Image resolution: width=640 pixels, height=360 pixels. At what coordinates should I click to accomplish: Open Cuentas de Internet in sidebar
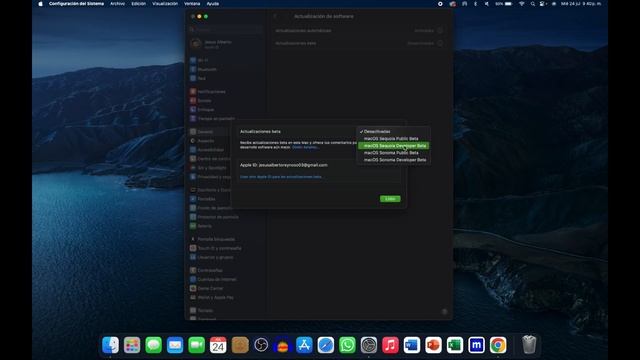pos(226,279)
